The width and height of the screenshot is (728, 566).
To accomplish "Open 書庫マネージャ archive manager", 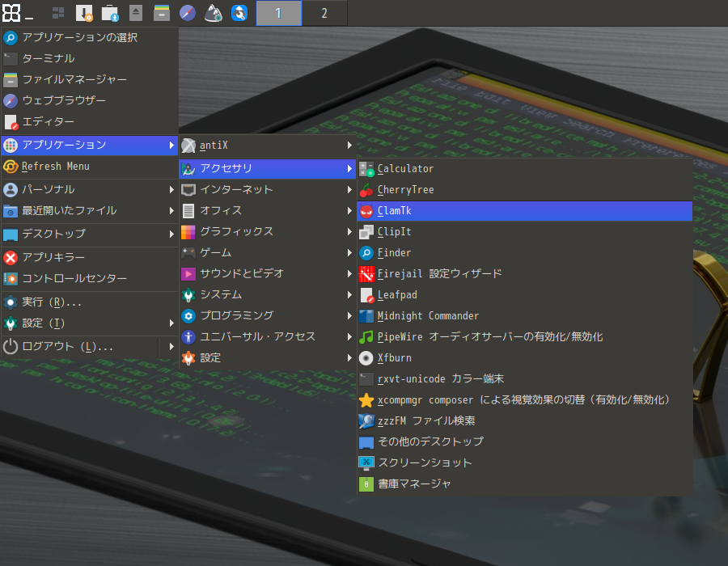I will [525, 484].
